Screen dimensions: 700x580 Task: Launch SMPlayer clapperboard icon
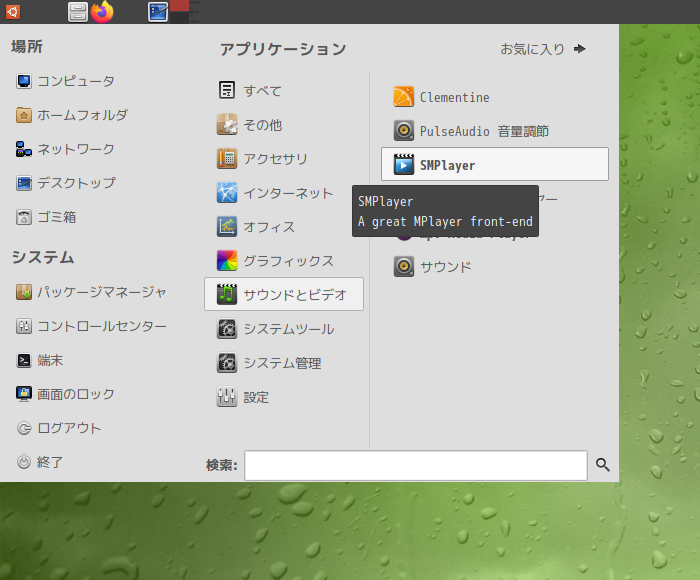coord(404,165)
